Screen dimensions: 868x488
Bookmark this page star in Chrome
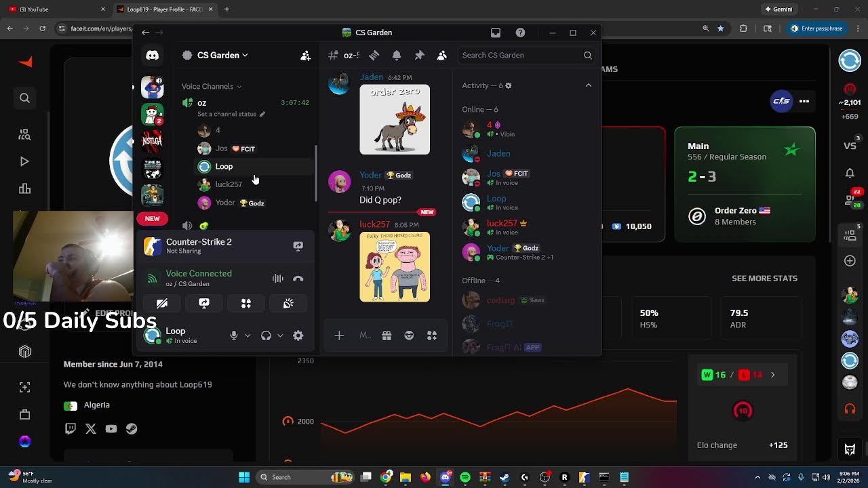pos(720,28)
